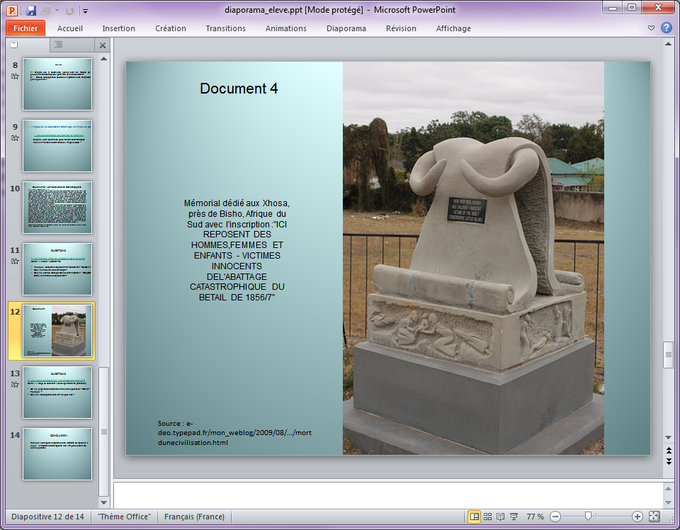Close the slide thumbnail pane

pos(102,45)
